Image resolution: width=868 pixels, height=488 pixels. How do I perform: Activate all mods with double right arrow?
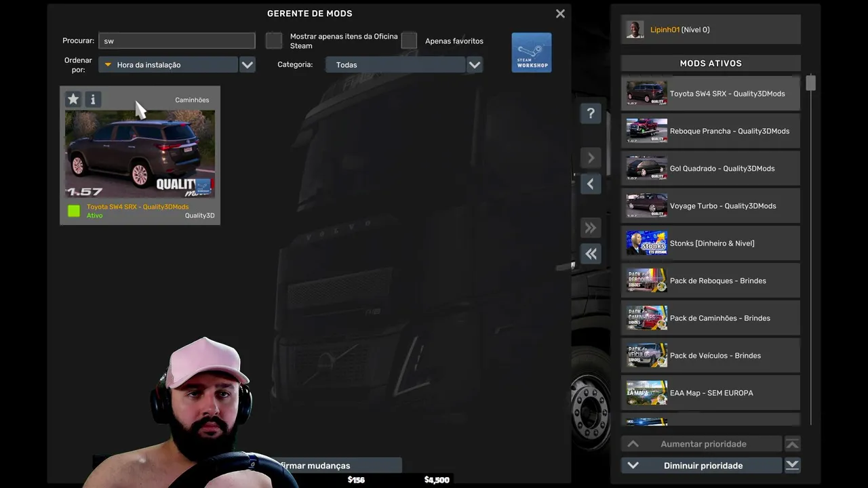tap(591, 228)
